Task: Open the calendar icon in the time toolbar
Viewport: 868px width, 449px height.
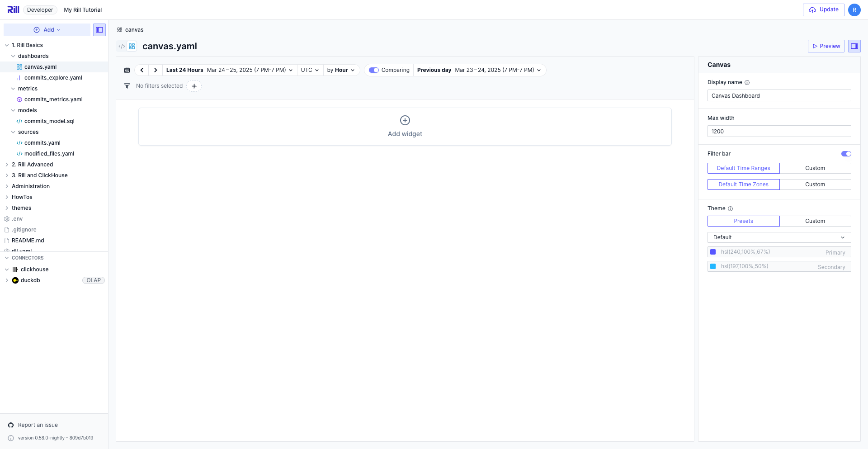Action: click(x=127, y=70)
